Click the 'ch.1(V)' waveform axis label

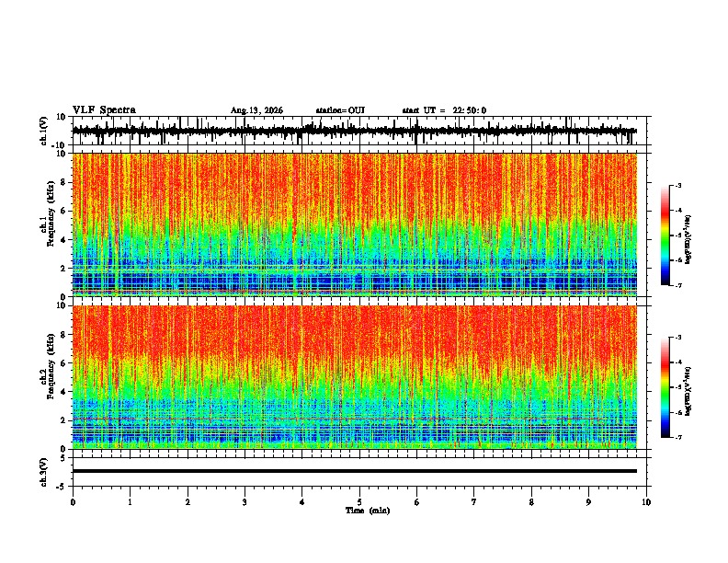[x=44, y=131]
